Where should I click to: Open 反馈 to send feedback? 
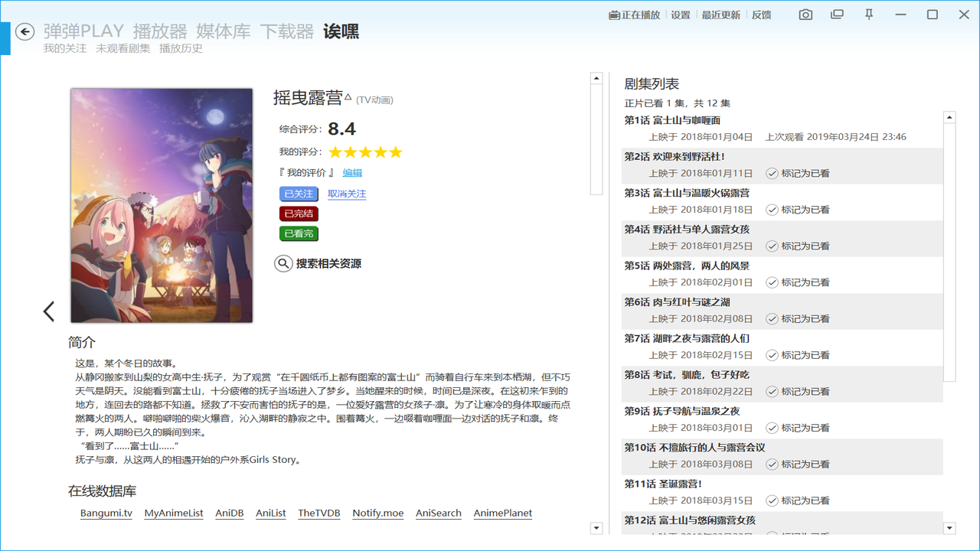[x=761, y=14]
